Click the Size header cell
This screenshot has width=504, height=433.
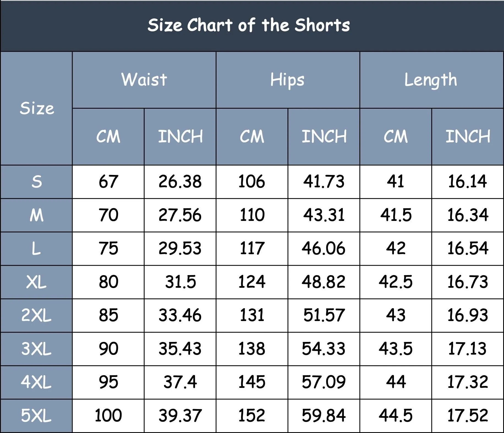click(36, 108)
